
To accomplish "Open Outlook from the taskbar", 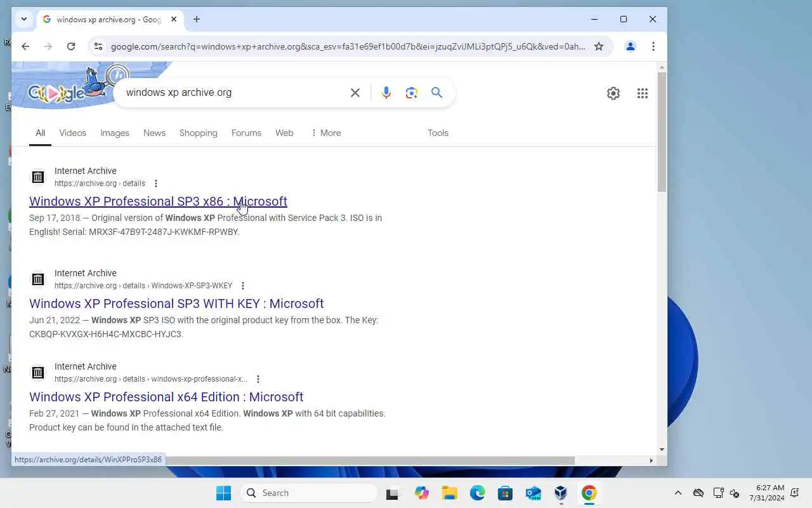I will point(534,493).
